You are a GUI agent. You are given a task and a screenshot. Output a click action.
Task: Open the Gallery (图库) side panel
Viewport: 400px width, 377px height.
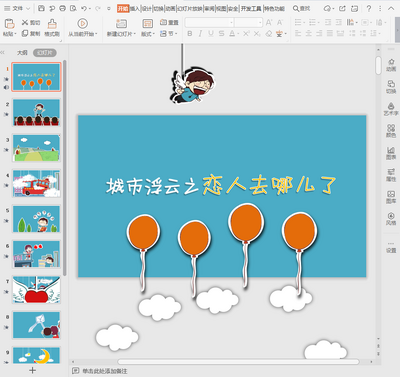[x=391, y=197]
